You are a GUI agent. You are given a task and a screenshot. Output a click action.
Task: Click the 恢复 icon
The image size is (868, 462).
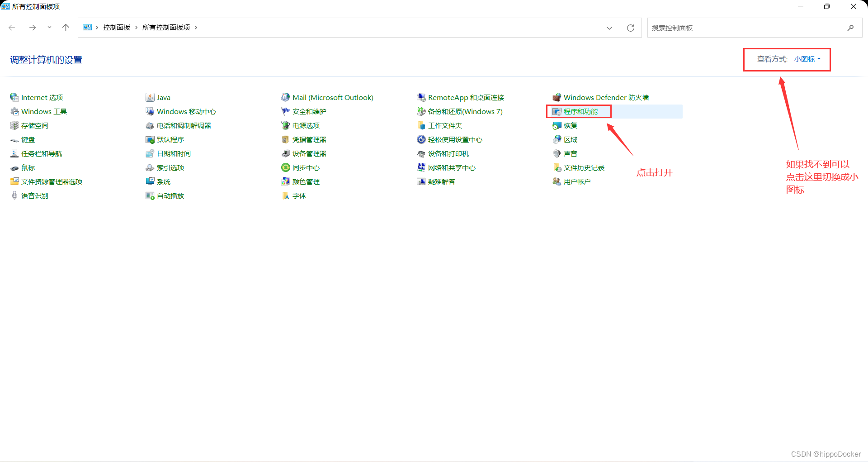tap(557, 125)
